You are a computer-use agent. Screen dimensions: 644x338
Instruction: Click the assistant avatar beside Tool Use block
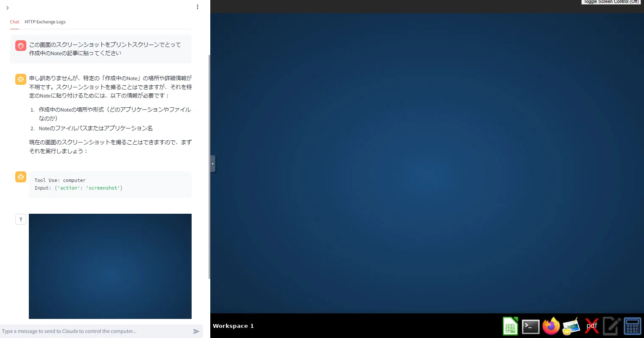(x=21, y=177)
